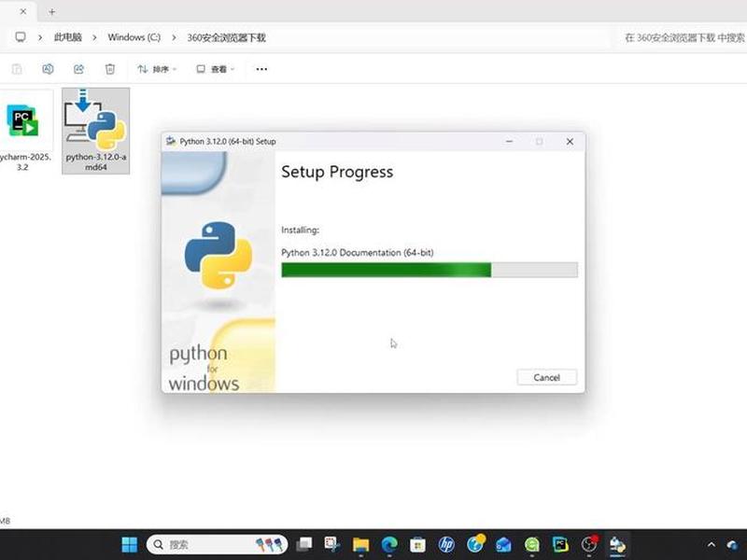Open Snipping Tool from taskbar

(332, 544)
